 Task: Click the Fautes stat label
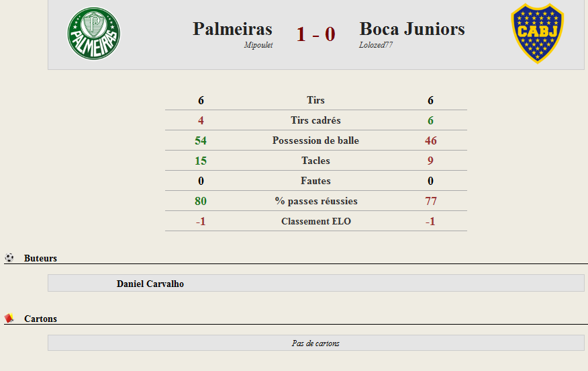click(x=315, y=181)
